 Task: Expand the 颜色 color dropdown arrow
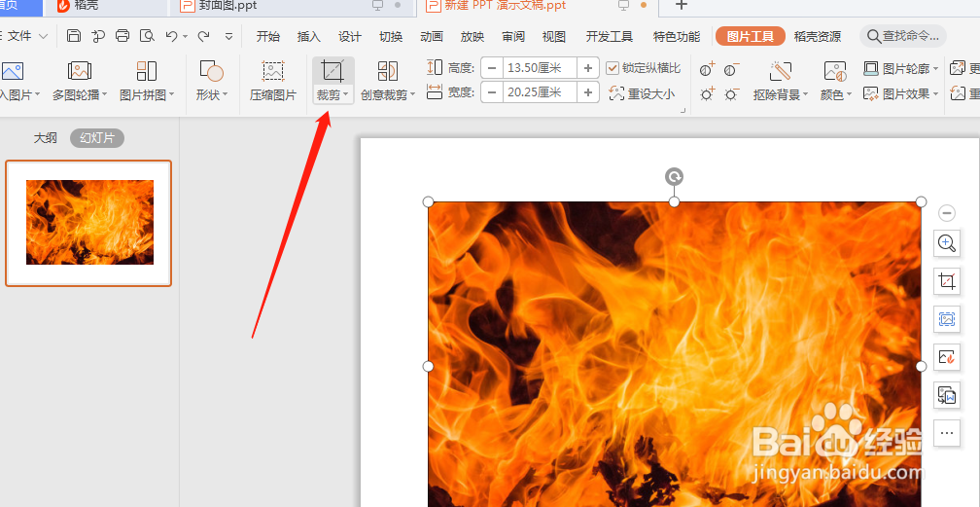(849, 95)
